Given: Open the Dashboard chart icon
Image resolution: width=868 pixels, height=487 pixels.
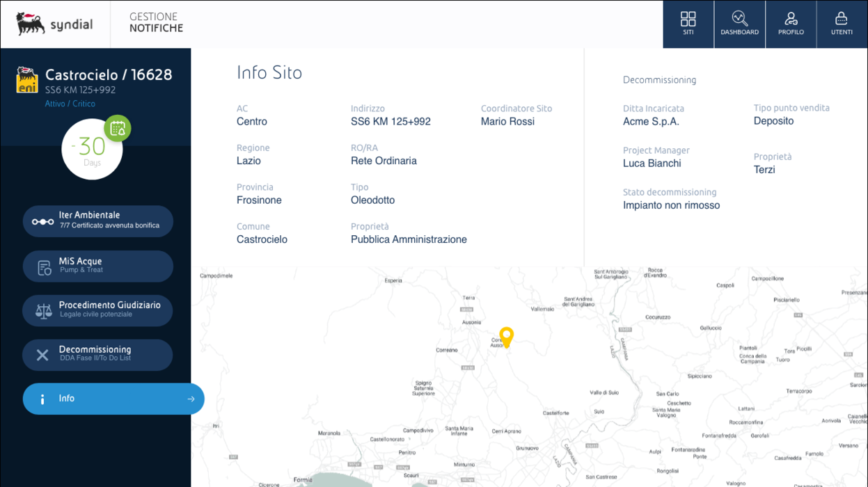Looking at the screenshot, I should [x=739, y=19].
